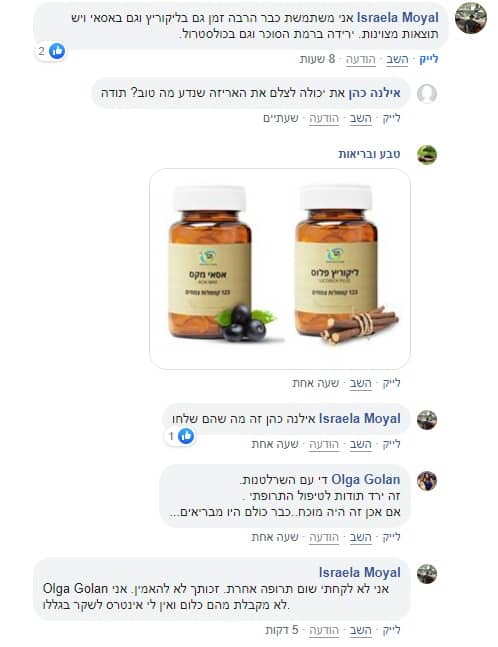Open avatar next to 'אילנה כהן זה מה שהם שלחו'

(427, 420)
